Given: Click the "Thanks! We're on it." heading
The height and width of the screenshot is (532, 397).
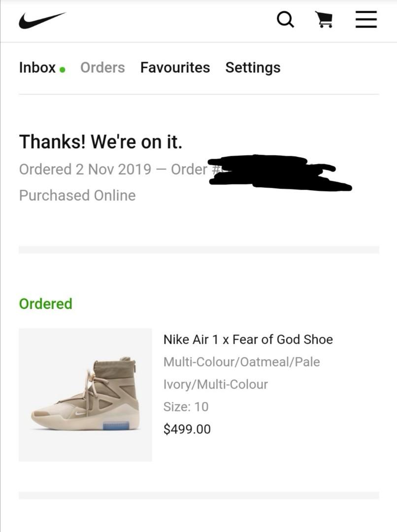Looking at the screenshot, I should [x=100, y=142].
